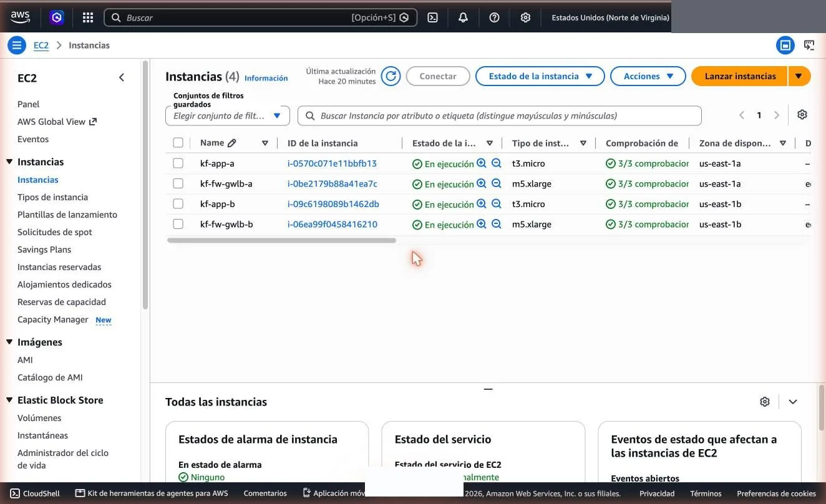Go to the previous page of instances
Screen dimensions: 826x504
coord(742,115)
